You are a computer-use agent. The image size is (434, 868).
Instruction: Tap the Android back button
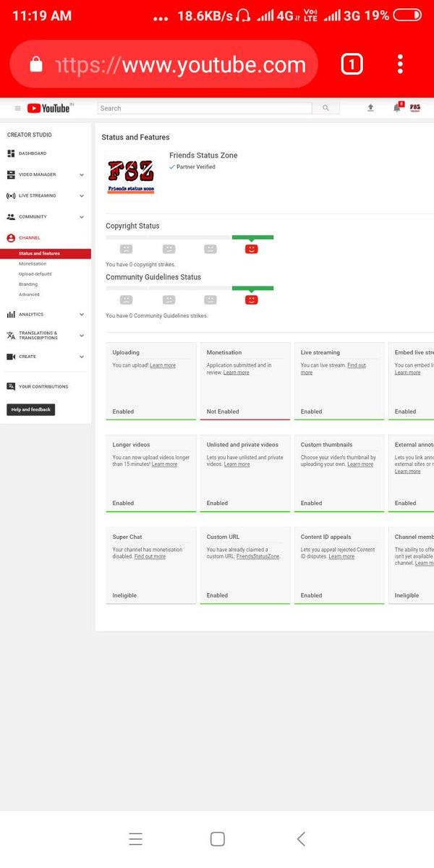pos(301,839)
